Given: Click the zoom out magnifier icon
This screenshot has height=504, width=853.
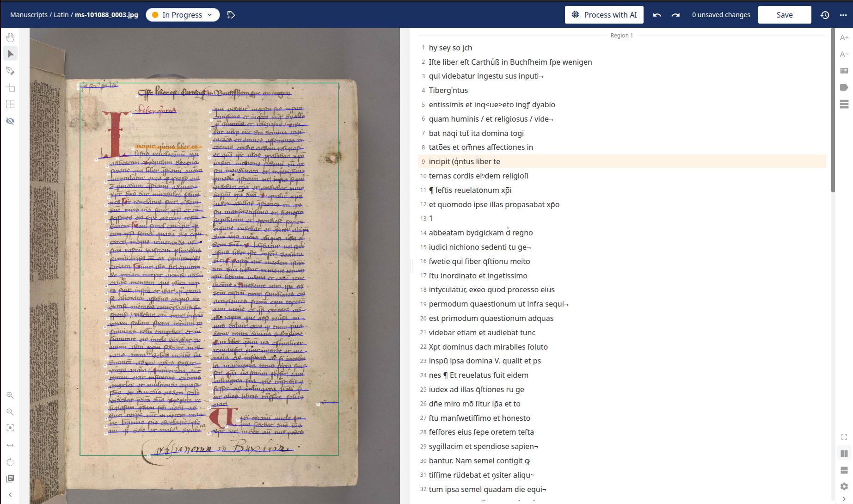Looking at the screenshot, I should click(10, 412).
